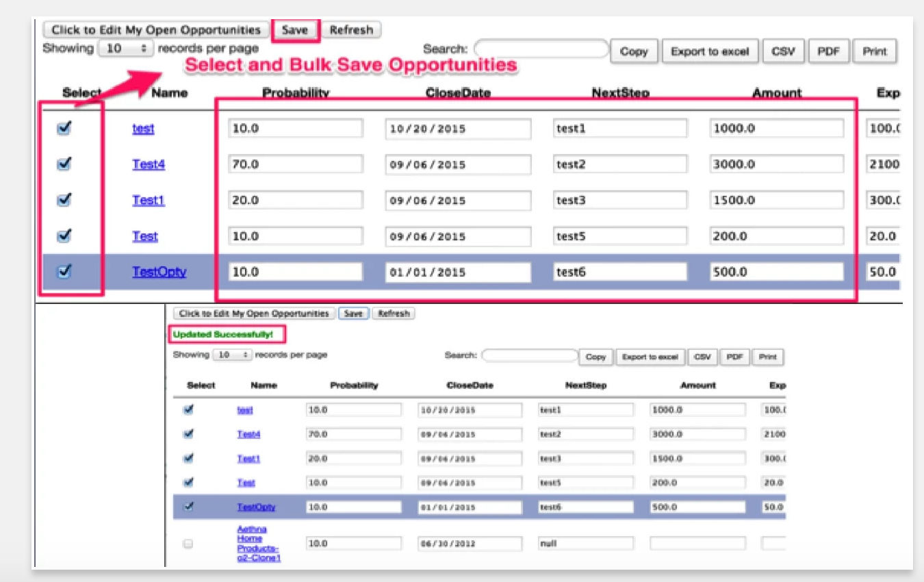Click Export to excel in lower view

pos(649,357)
